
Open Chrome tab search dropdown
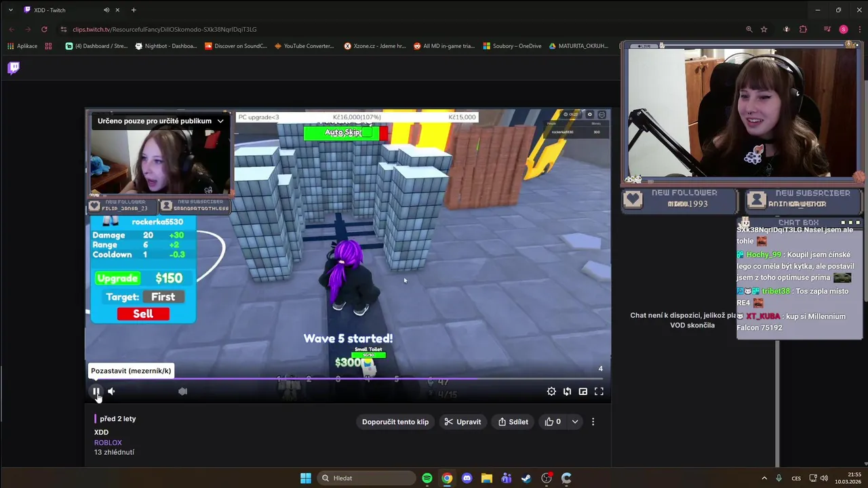(x=10, y=10)
